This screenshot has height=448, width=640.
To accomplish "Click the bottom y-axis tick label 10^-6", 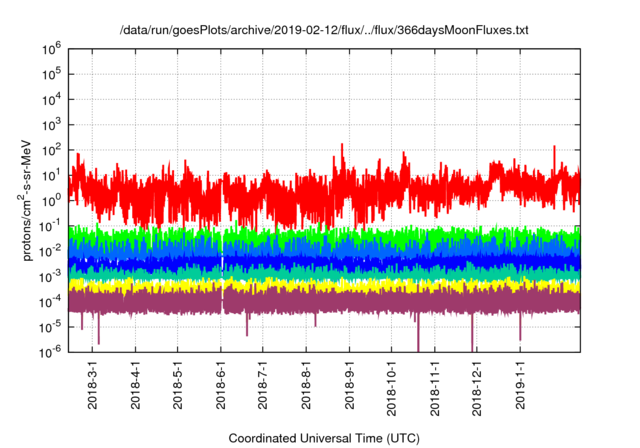I will coord(52,351).
